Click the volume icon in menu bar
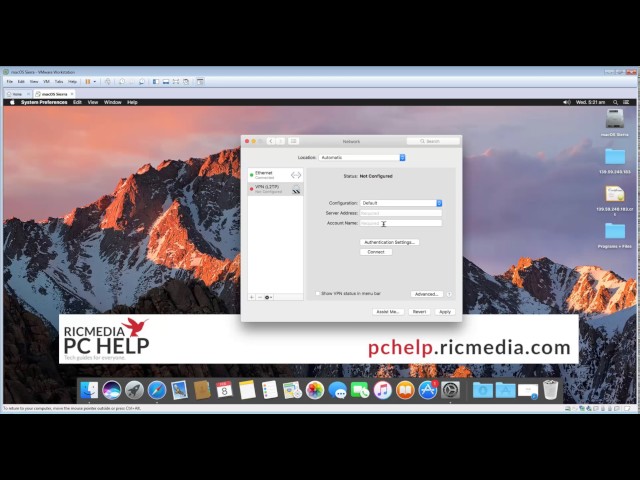The width and height of the screenshot is (640, 480). coord(567,102)
